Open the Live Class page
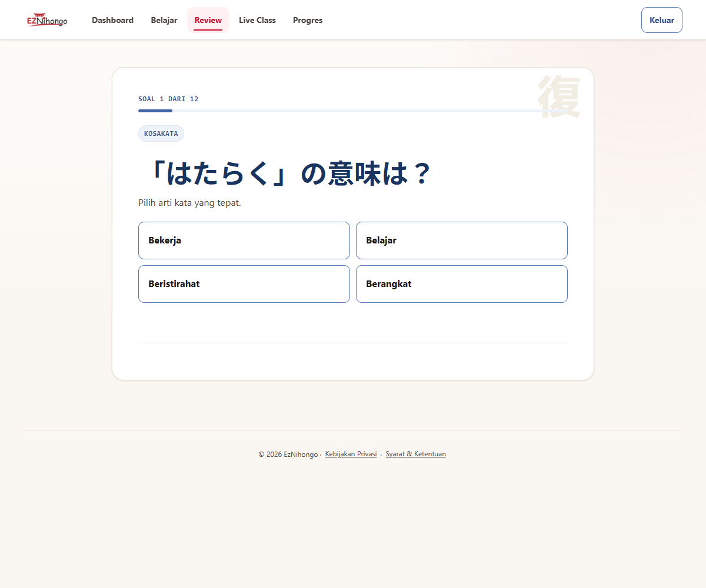This screenshot has height=588, width=706. 257,20
